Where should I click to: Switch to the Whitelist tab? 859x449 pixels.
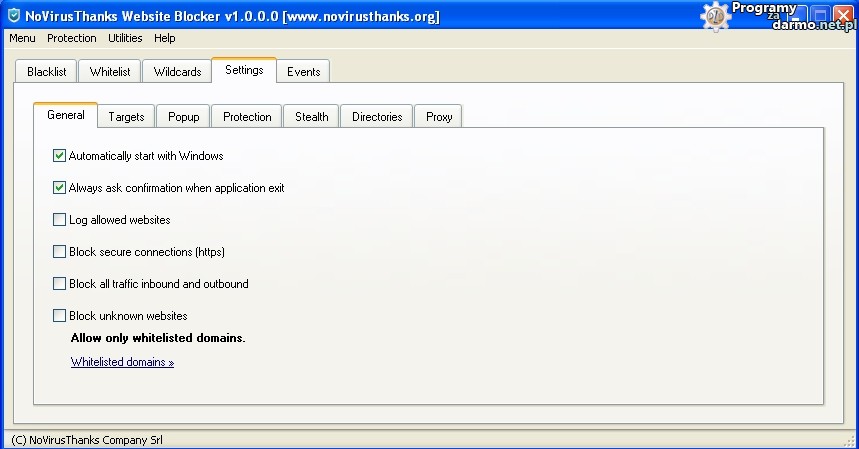pyautogui.click(x=110, y=72)
